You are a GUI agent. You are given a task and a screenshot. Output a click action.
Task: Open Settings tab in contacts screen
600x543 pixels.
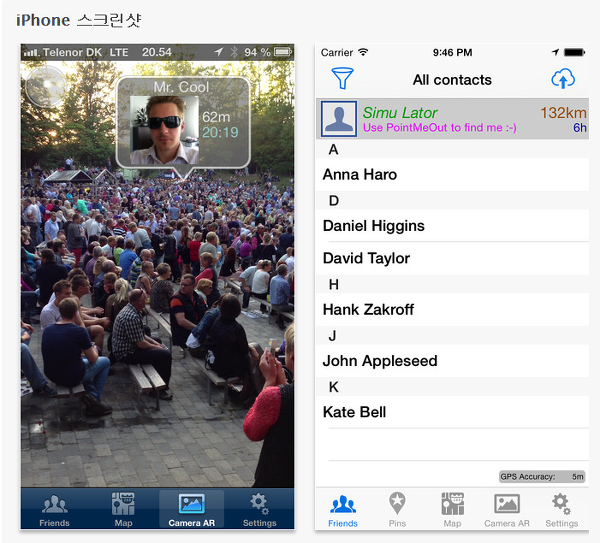coord(562,510)
